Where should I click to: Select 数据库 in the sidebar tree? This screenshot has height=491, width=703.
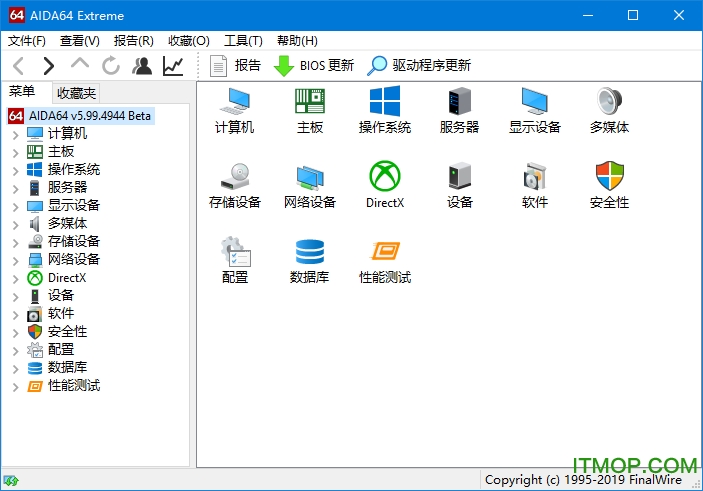pyautogui.click(x=67, y=367)
